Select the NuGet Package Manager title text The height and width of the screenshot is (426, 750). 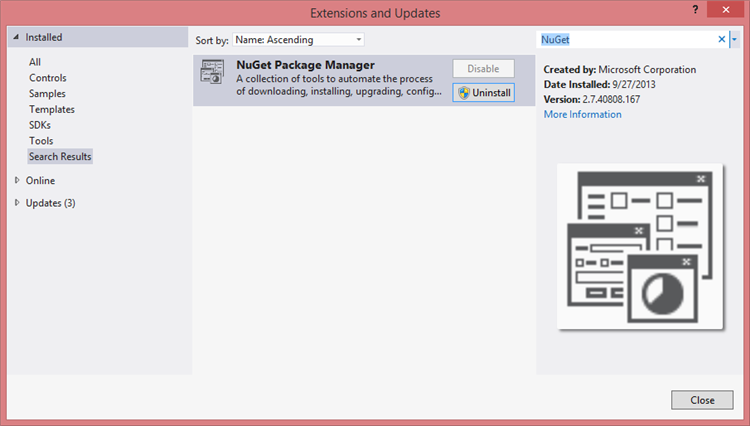click(x=305, y=65)
